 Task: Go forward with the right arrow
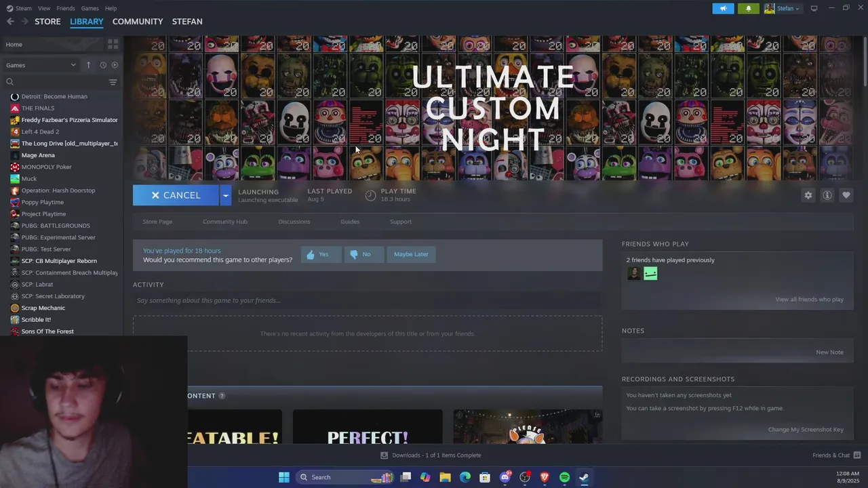point(24,22)
